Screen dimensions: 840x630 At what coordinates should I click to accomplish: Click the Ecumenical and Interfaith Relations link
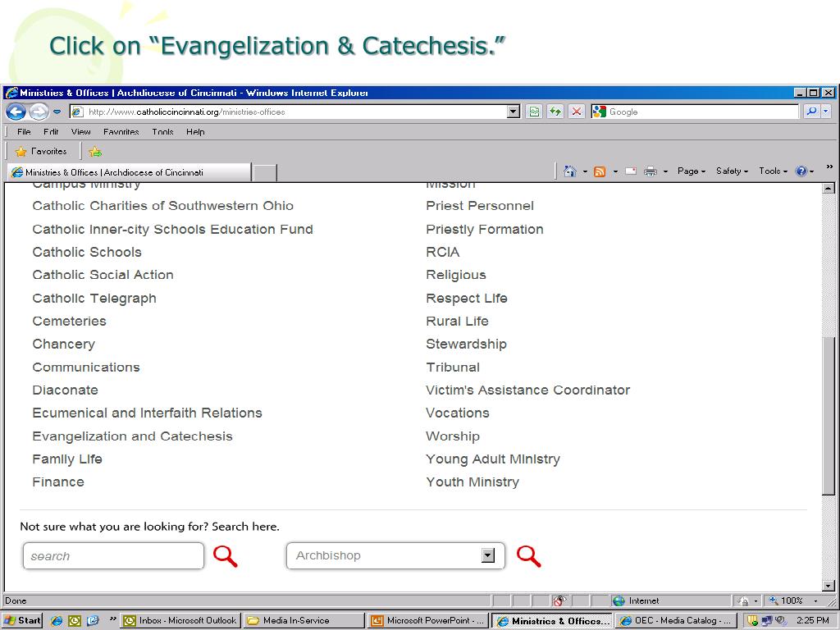point(148,413)
